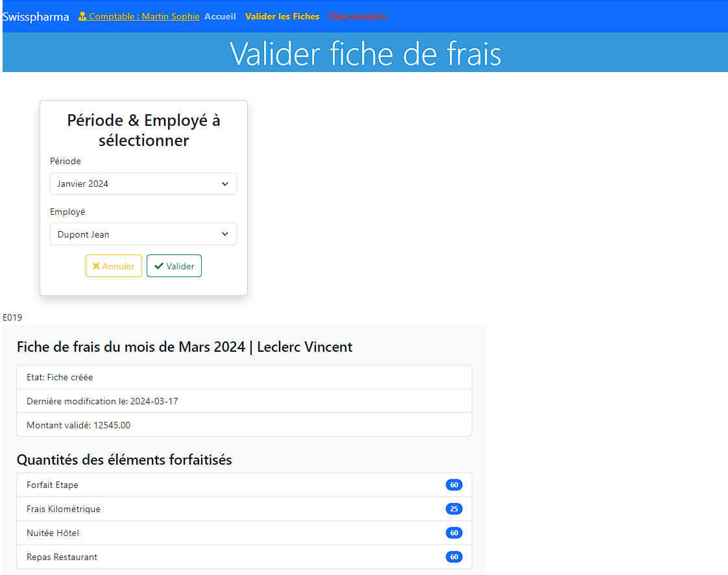The width and height of the screenshot is (728, 575).
Task: Click the Swisspharma brand link
Action: [x=36, y=17]
